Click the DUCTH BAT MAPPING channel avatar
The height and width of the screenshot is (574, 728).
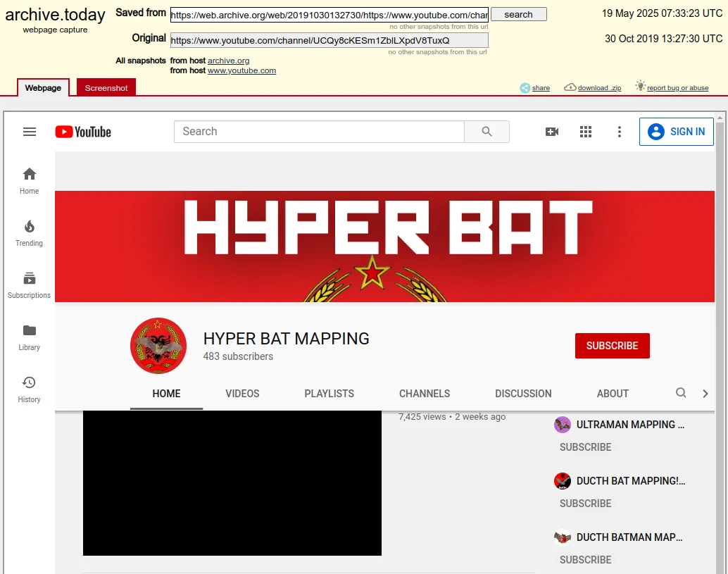(563, 480)
